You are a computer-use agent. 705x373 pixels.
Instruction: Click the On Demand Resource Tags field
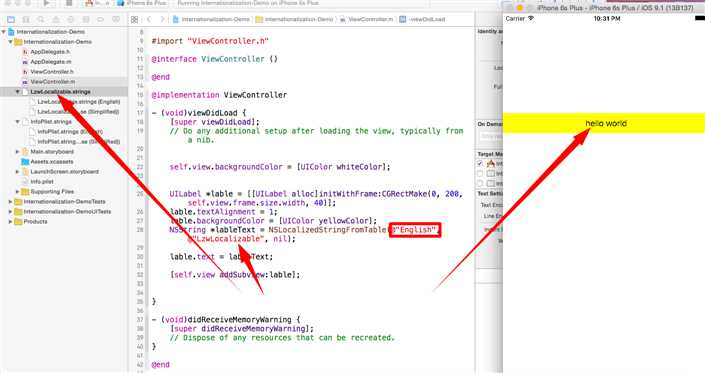point(491,136)
